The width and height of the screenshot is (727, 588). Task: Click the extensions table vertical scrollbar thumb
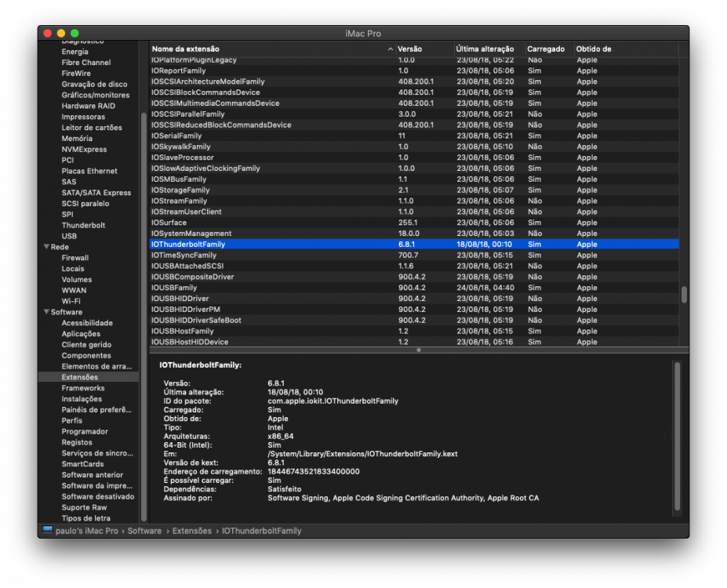coord(684,295)
